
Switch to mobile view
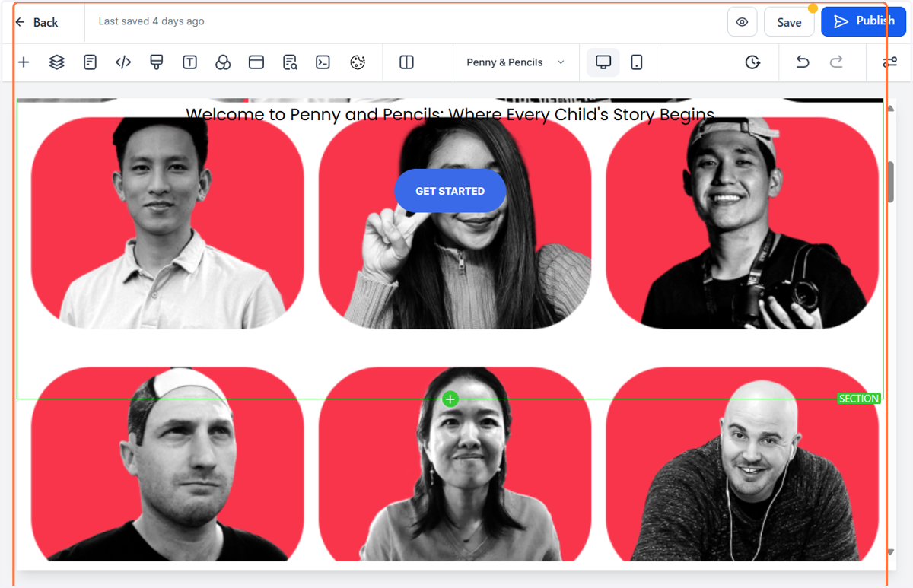637,62
